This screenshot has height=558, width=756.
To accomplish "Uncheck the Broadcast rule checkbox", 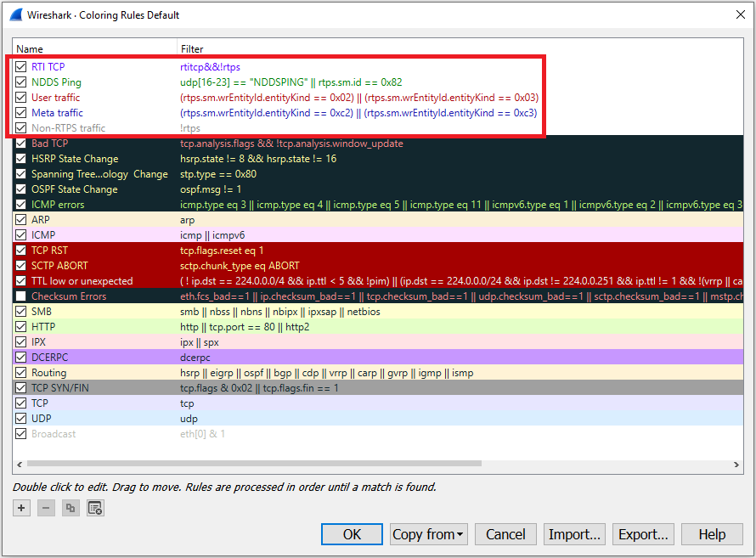I will click(20, 434).
